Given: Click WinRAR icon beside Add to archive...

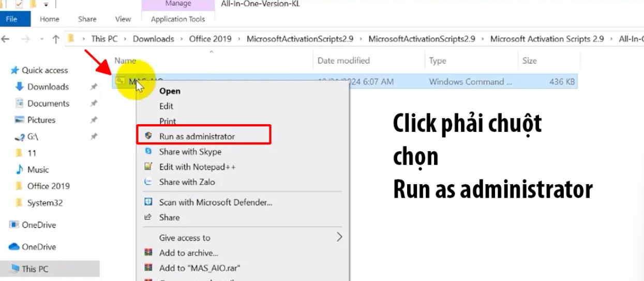Looking at the screenshot, I should coord(148,253).
